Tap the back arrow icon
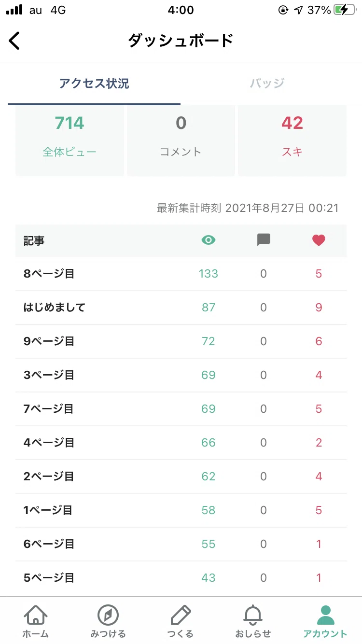 point(14,41)
